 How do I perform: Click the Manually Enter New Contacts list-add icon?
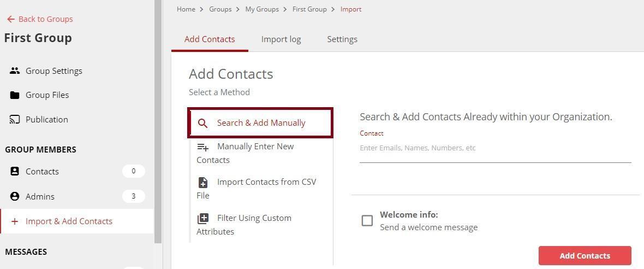(203, 147)
